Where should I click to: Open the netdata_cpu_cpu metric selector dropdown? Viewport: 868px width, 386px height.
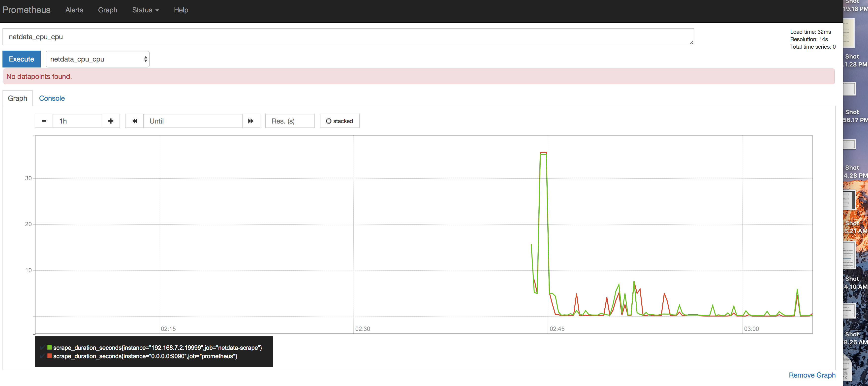[97, 59]
